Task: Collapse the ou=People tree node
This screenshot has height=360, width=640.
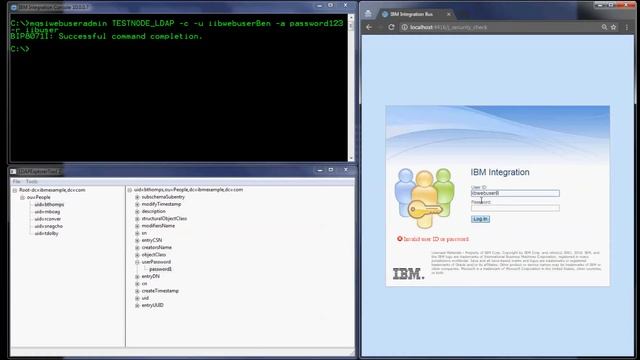Action: point(22,198)
